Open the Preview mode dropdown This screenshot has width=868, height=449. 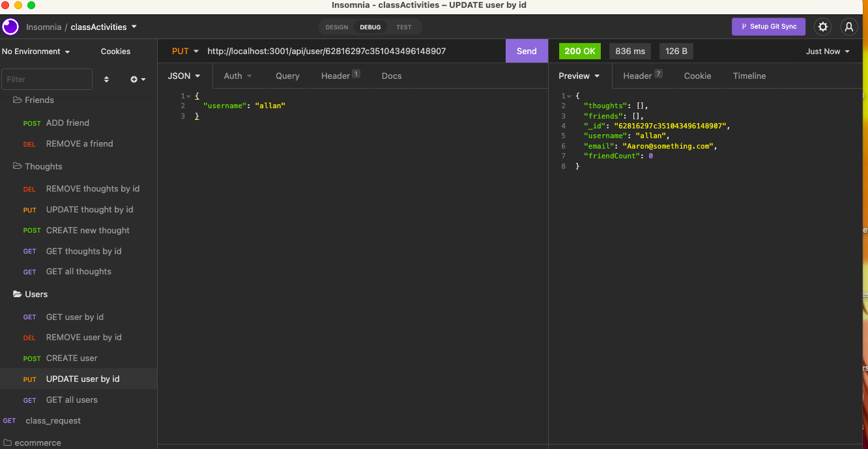[x=579, y=76]
